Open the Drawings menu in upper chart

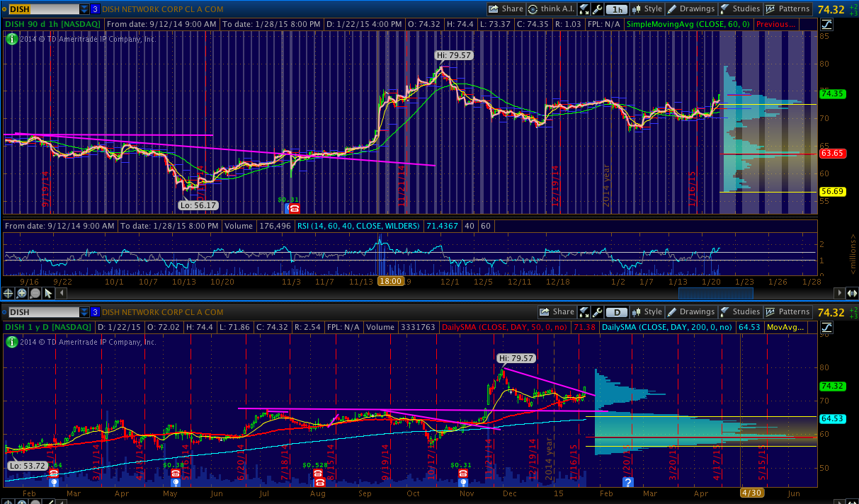(691, 9)
